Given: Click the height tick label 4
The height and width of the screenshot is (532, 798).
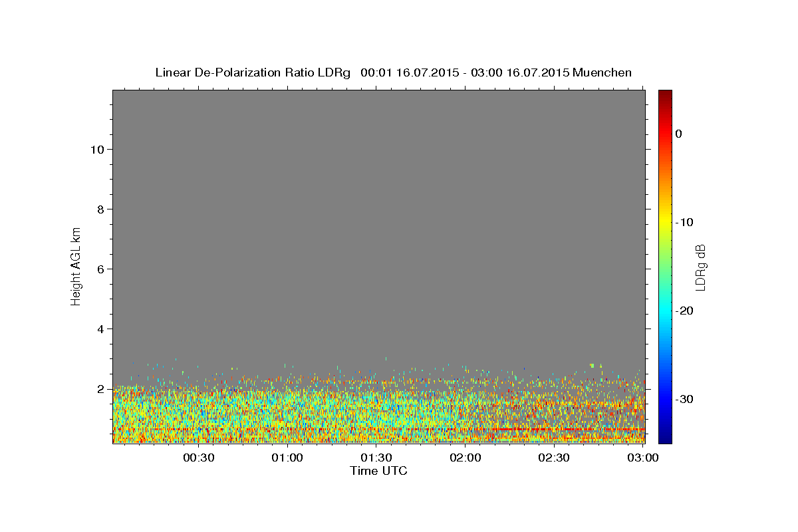Looking at the screenshot, I should [x=100, y=329].
